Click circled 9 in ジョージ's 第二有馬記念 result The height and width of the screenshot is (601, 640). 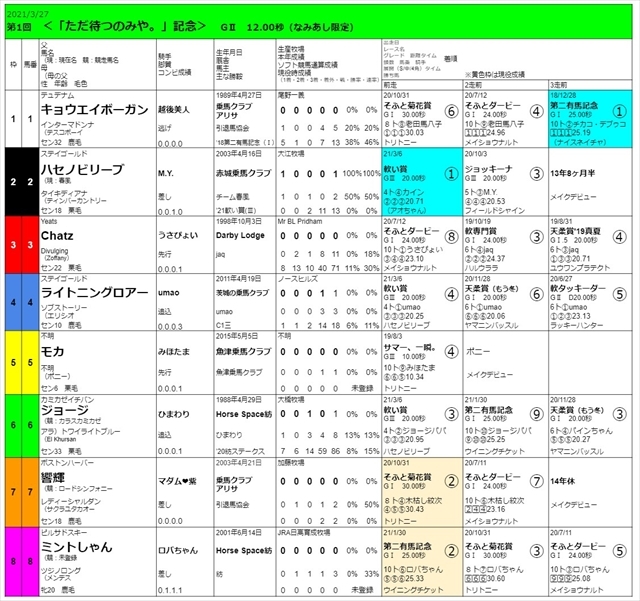[536, 414]
